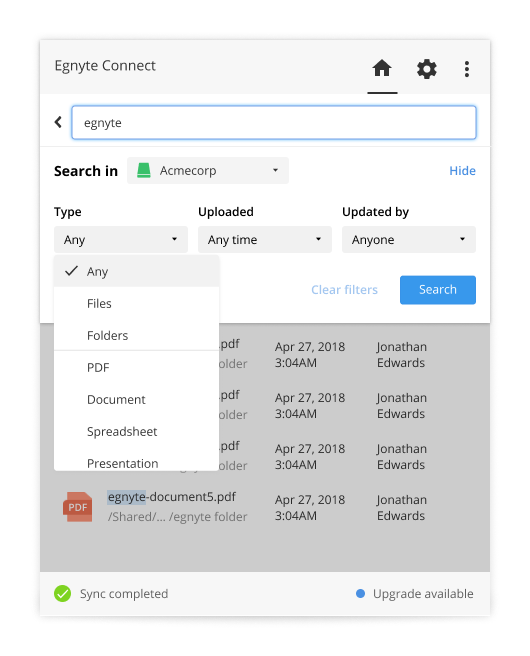
Task: Go back using the left chevron arrow
Action: [58, 122]
